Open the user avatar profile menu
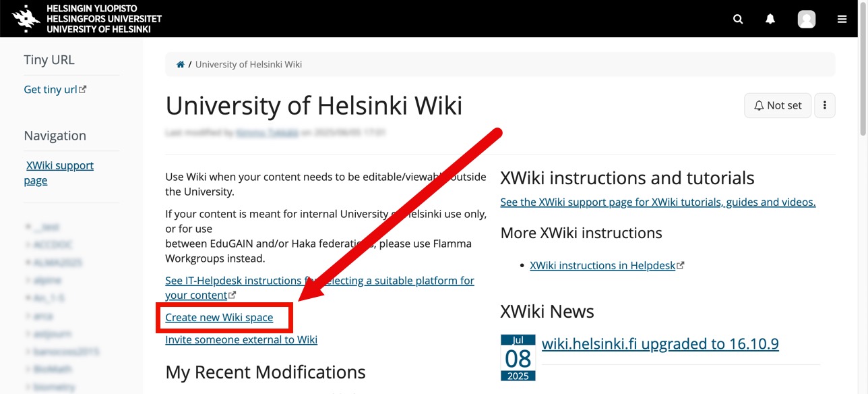Image resolution: width=868 pixels, height=394 pixels. coord(807,19)
